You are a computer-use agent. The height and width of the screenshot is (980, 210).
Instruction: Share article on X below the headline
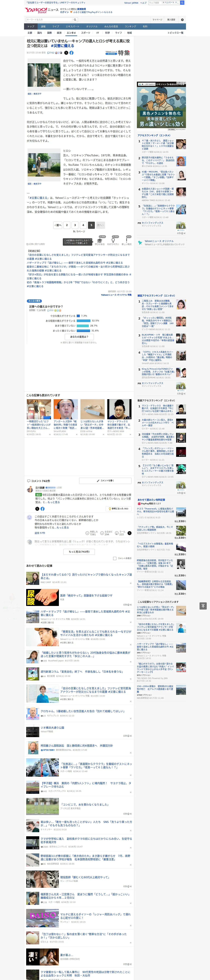[66, 53]
